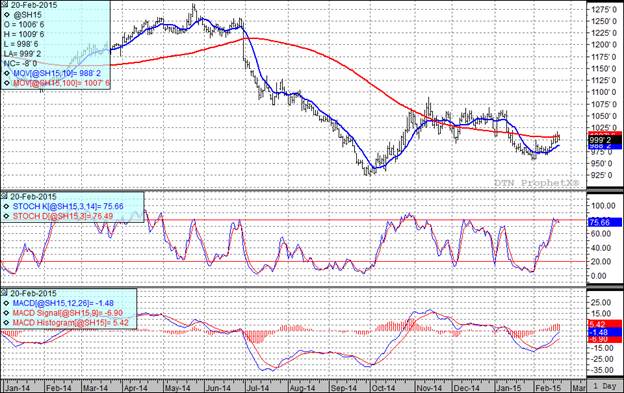This screenshot has height=393, width=624.
Task: Click Sep-14 on the time axis
Action: coord(344,387)
